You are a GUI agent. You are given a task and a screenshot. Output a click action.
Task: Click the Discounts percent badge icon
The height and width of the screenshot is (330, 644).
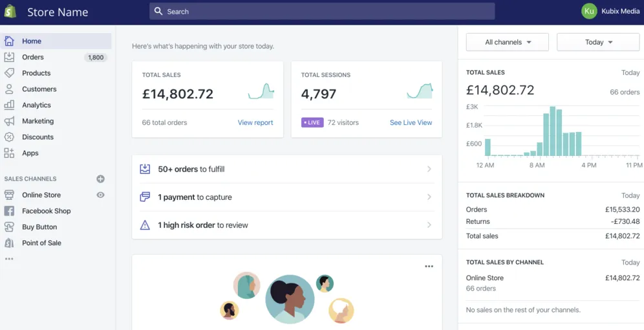(9, 137)
